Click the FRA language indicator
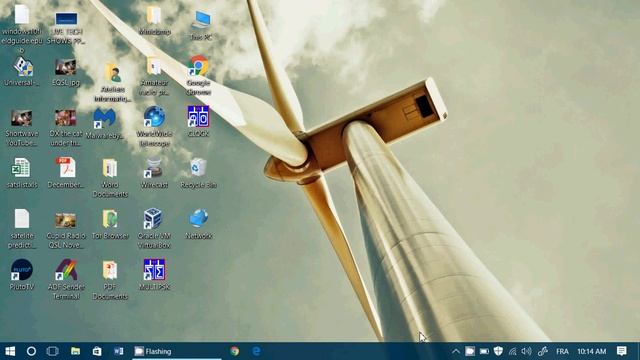The width and height of the screenshot is (640, 360). 562,351
